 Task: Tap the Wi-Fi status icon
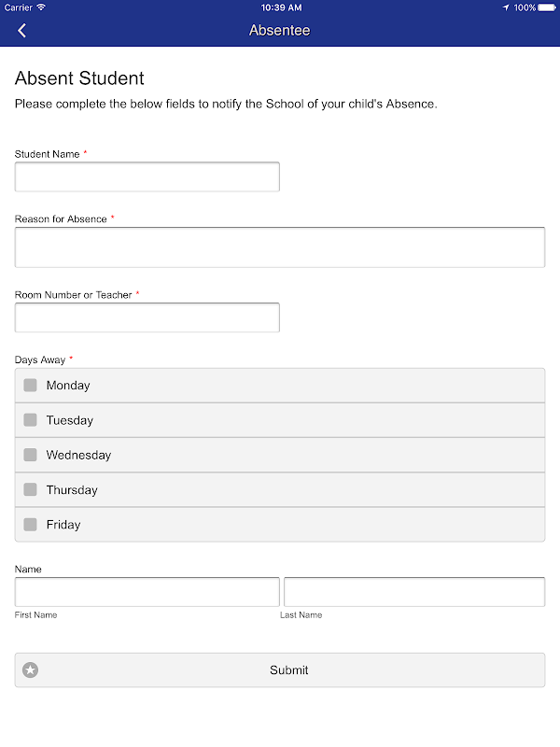(41, 7)
